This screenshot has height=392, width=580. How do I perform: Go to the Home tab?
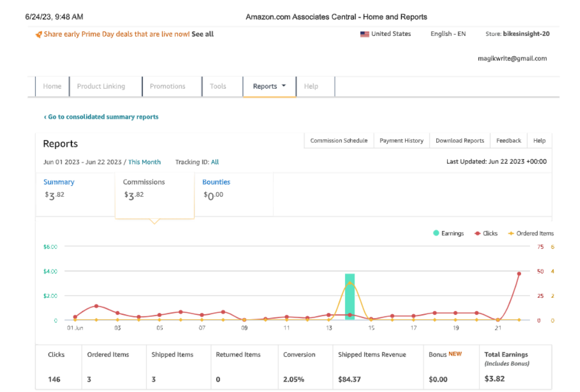click(52, 86)
